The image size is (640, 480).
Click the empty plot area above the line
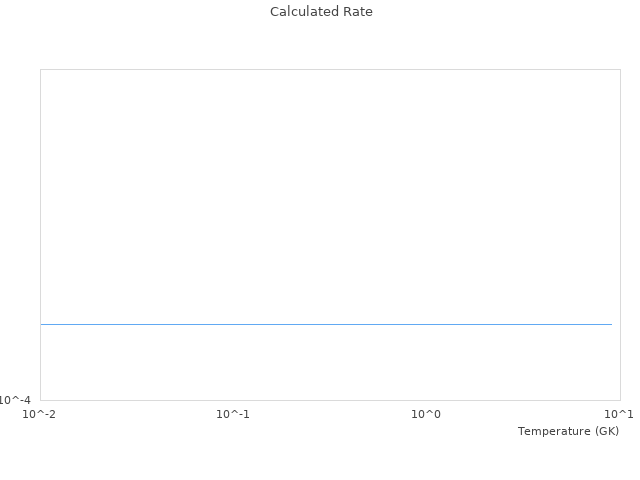pos(330,190)
